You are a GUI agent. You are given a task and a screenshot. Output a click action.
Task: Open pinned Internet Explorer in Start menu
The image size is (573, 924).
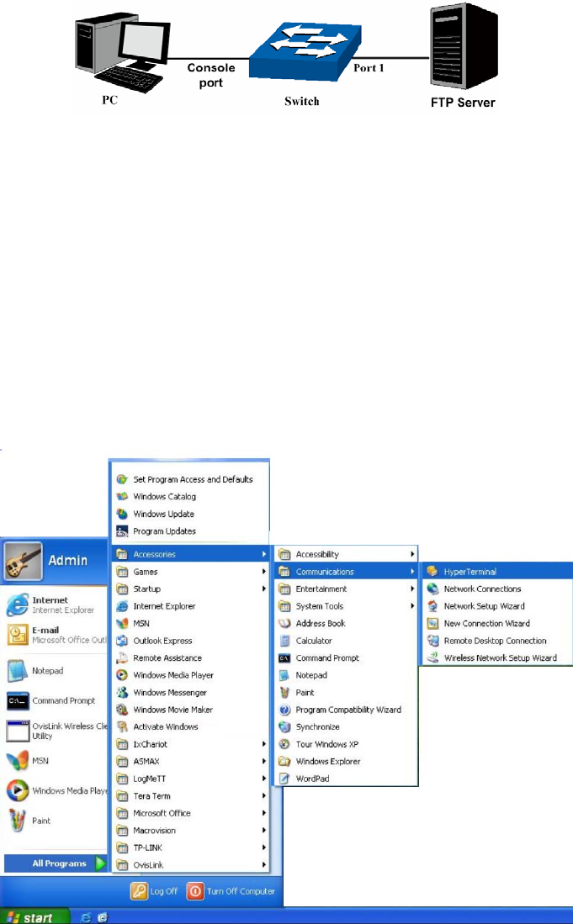point(56,605)
